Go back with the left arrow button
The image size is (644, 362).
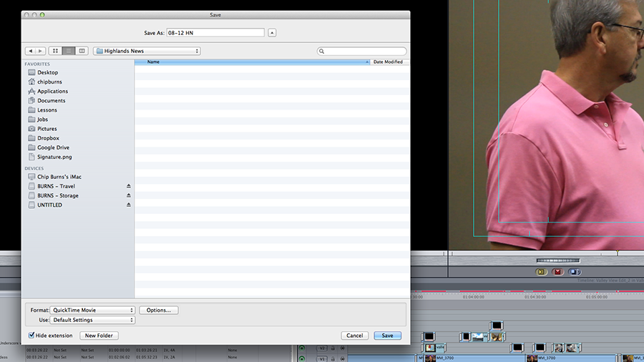(30, 51)
